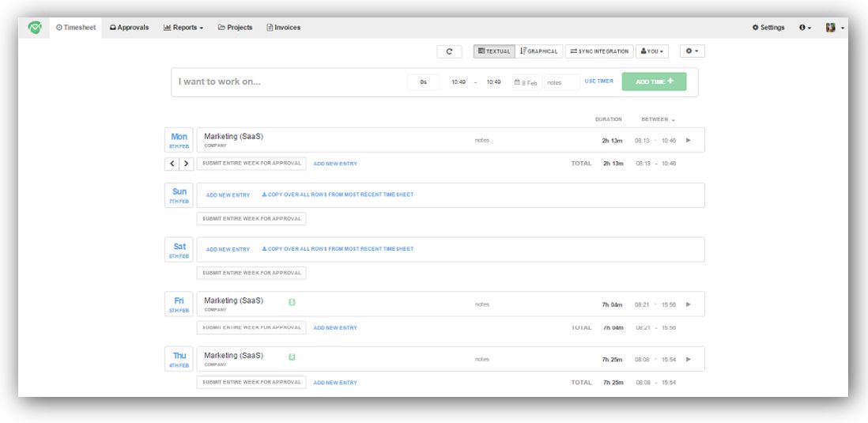Open the Reports menu
The width and height of the screenshot is (868, 423).
(183, 28)
